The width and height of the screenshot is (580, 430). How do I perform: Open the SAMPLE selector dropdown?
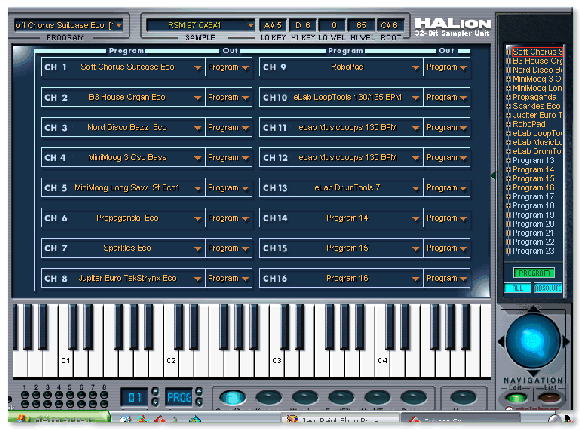tap(251, 26)
